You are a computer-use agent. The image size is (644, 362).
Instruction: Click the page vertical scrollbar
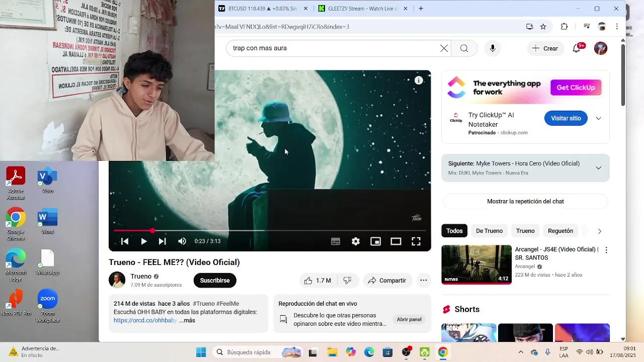(623, 75)
